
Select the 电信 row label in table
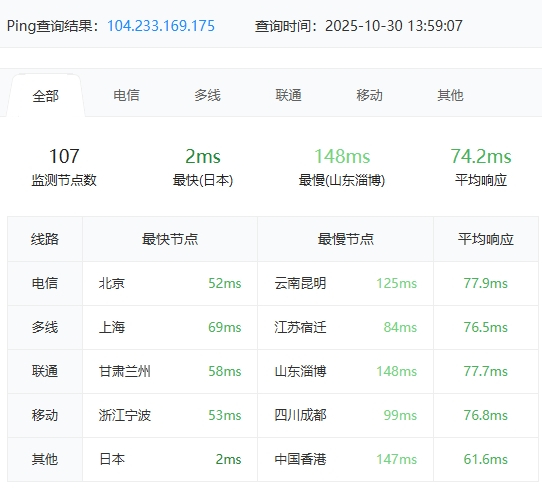[x=45, y=283]
